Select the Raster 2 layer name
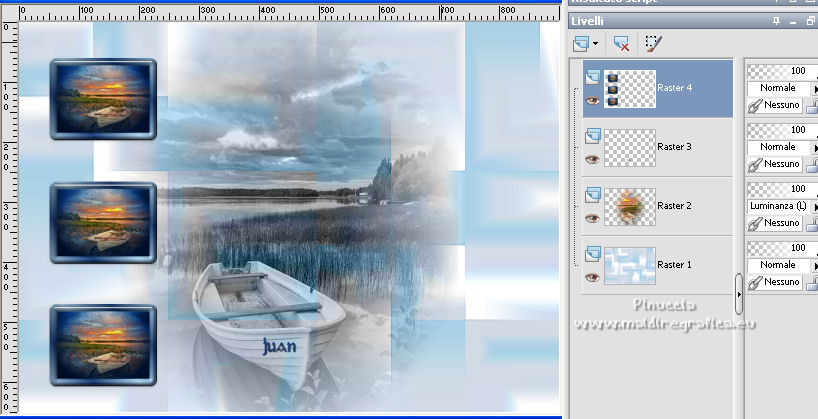The width and height of the screenshot is (818, 419). coord(675,206)
